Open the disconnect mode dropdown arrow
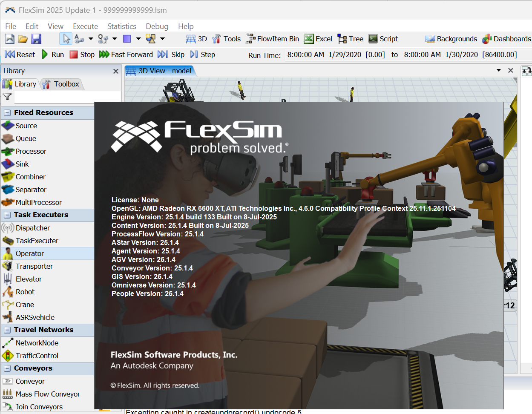Viewport: 532px width, 414px height. pyautogui.click(x=115, y=39)
